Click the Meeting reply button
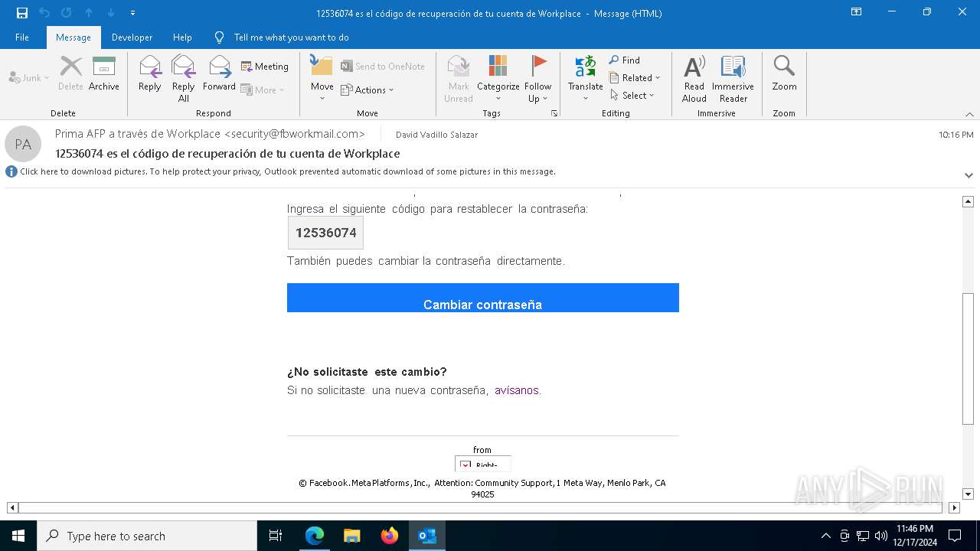The width and height of the screenshot is (980, 551). 265,67
